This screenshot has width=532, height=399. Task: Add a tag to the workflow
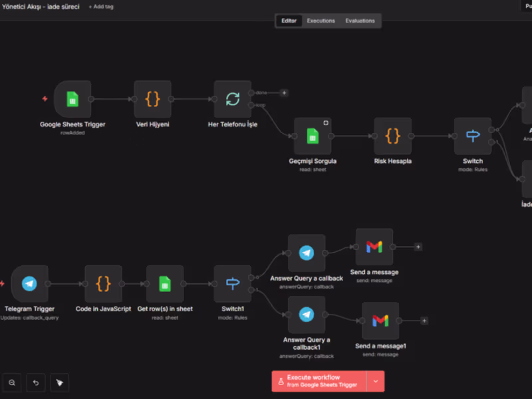100,7
